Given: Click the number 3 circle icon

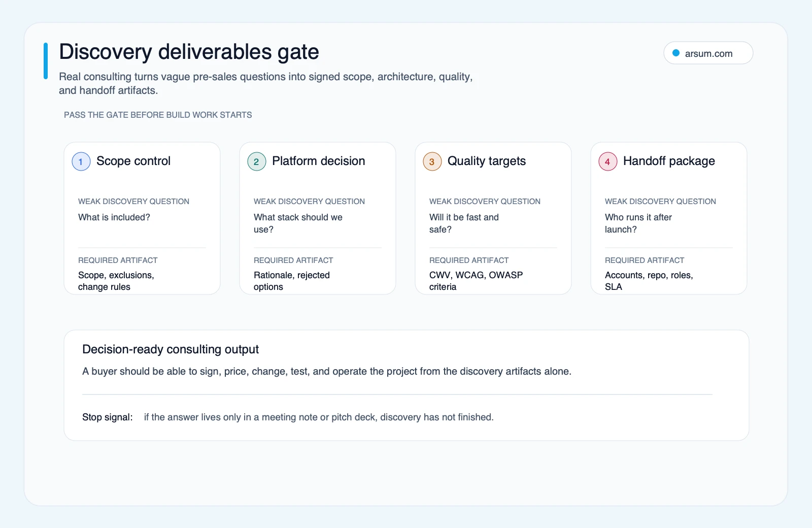Looking at the screenshot, I should [432, 161].
